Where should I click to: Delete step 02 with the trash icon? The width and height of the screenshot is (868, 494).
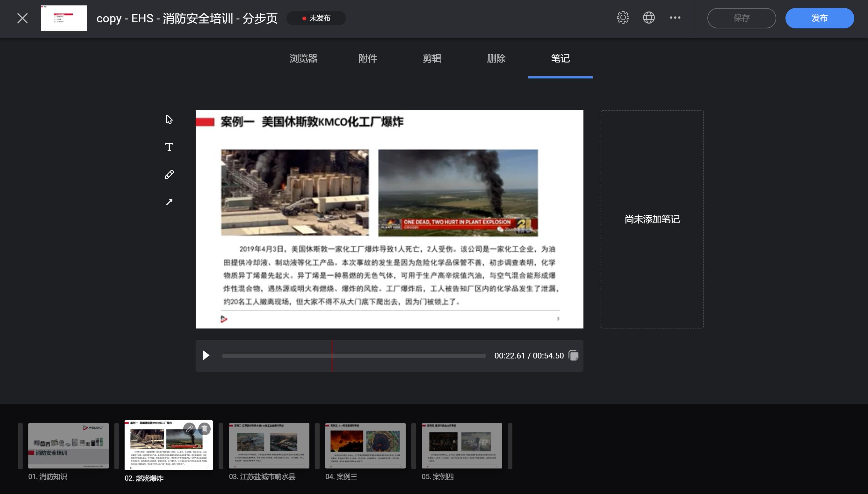204,429
